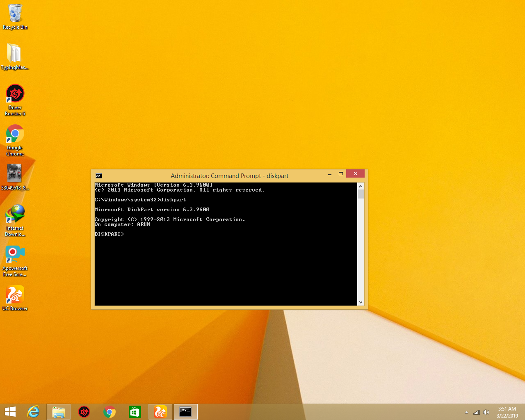
Task: Open Google Chrome desktop shortcut
Action: pos(15,135)
